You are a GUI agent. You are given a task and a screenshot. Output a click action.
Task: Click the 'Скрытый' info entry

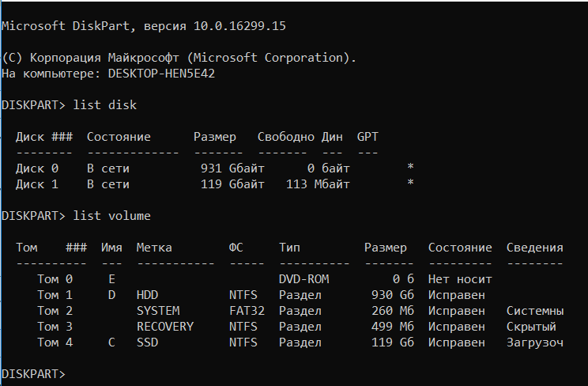pos(531,326)
